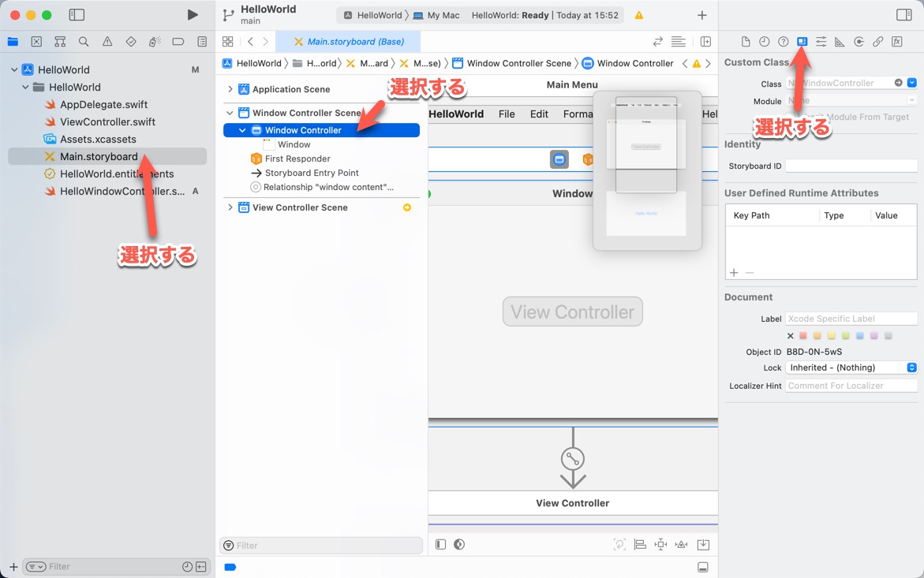Click the toolbar warning indicator
924x578 pixels.
coord(639,15)
